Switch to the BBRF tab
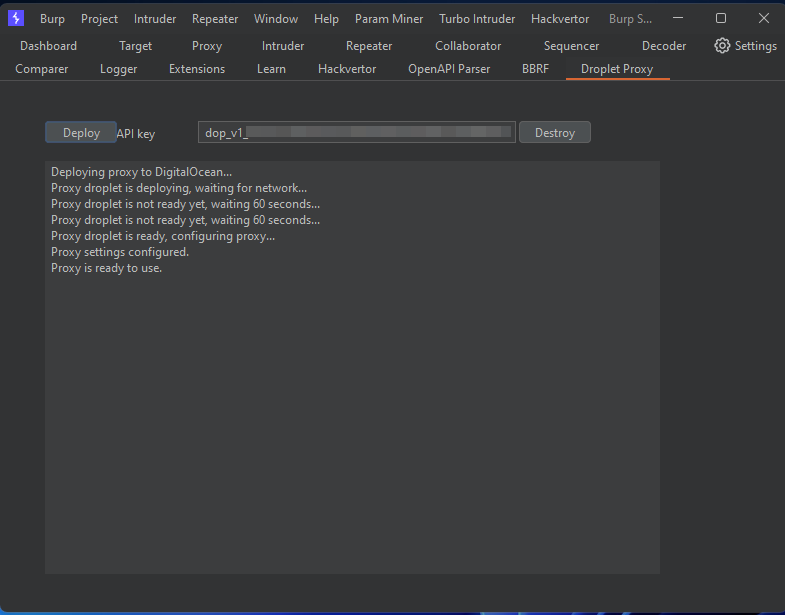 click(x=535, y=69)
